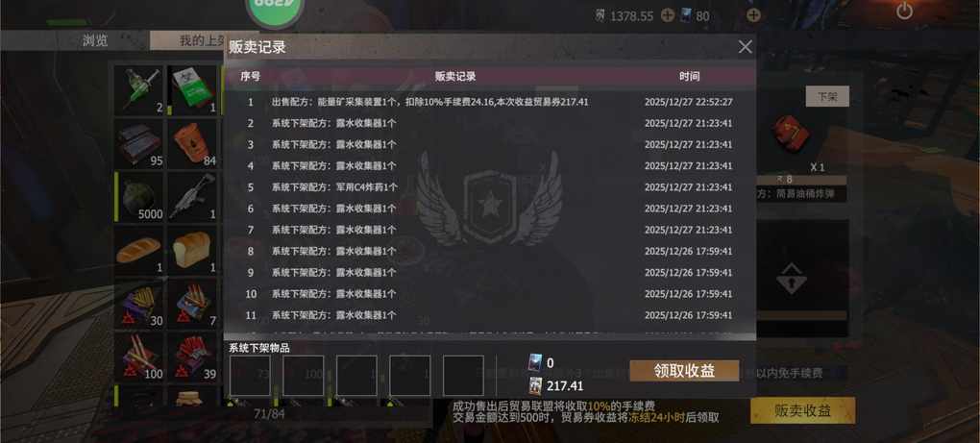Click the 领取收益 button
Viewport: 980px width, 443px height.
pyautogui.click(x=684, y=371)
